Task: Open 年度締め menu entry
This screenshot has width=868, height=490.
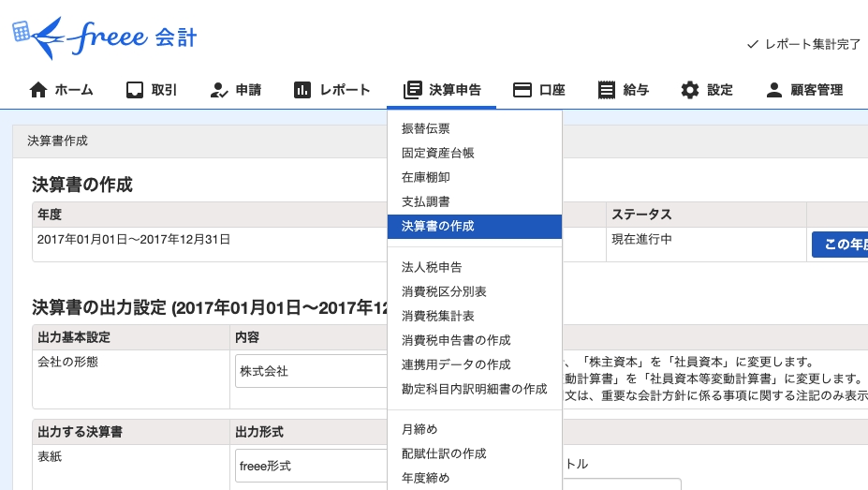Action: point(475,478)
